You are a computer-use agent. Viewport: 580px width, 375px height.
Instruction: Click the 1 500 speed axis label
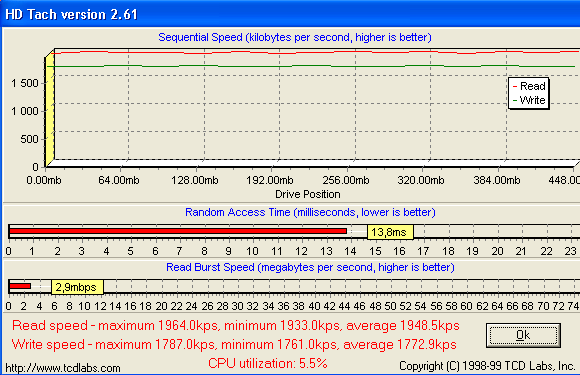coord(25,83)
